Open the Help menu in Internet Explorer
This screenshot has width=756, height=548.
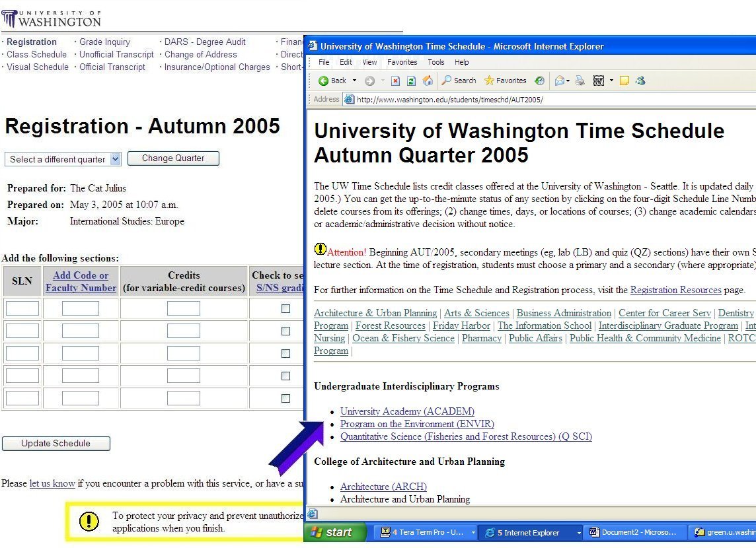[x=461, y=62]
